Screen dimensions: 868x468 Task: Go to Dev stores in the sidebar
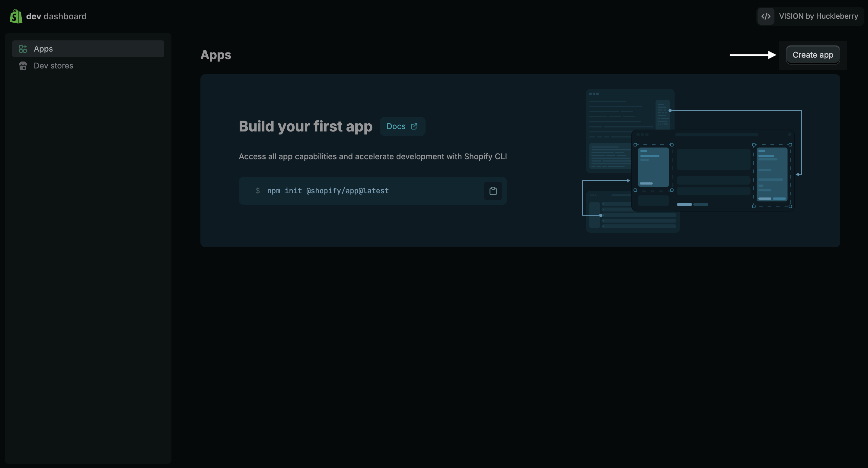[53, 66]
